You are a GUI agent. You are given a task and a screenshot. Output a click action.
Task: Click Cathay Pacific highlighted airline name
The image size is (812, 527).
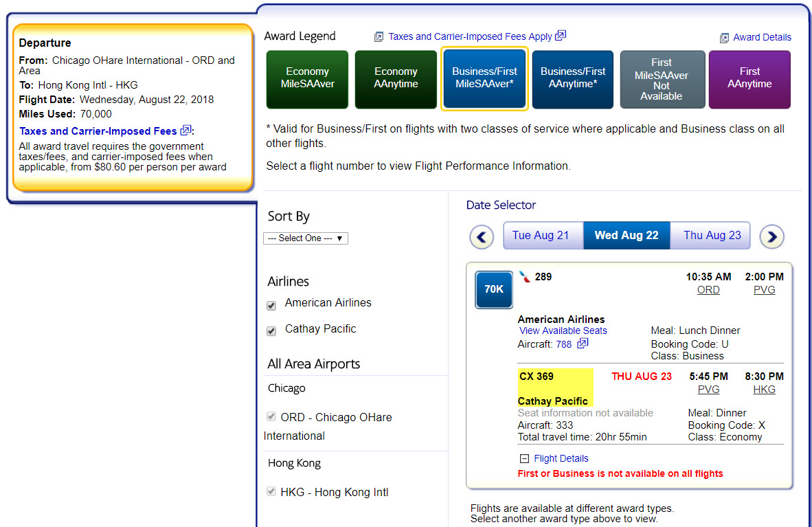click(552, 401)
